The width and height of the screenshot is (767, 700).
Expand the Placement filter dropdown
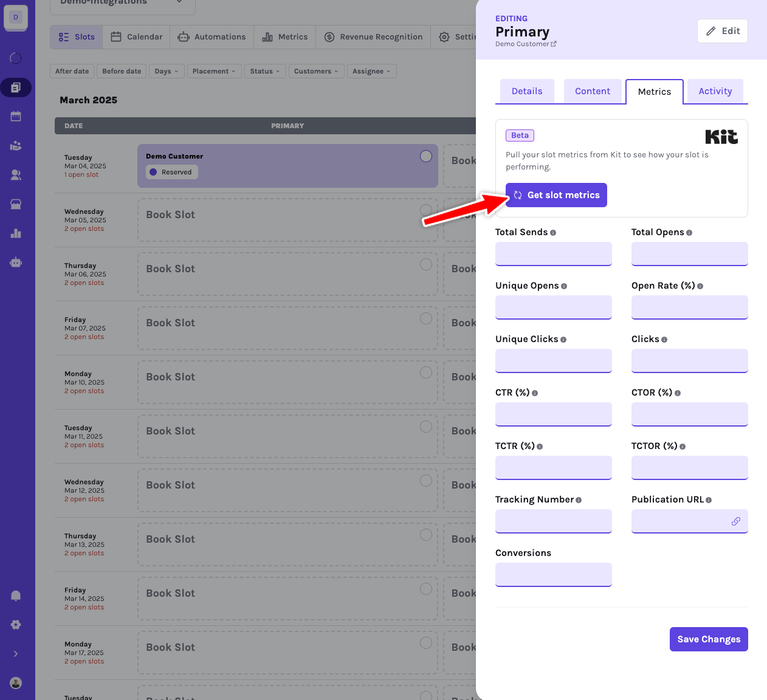tap(214, 71)
